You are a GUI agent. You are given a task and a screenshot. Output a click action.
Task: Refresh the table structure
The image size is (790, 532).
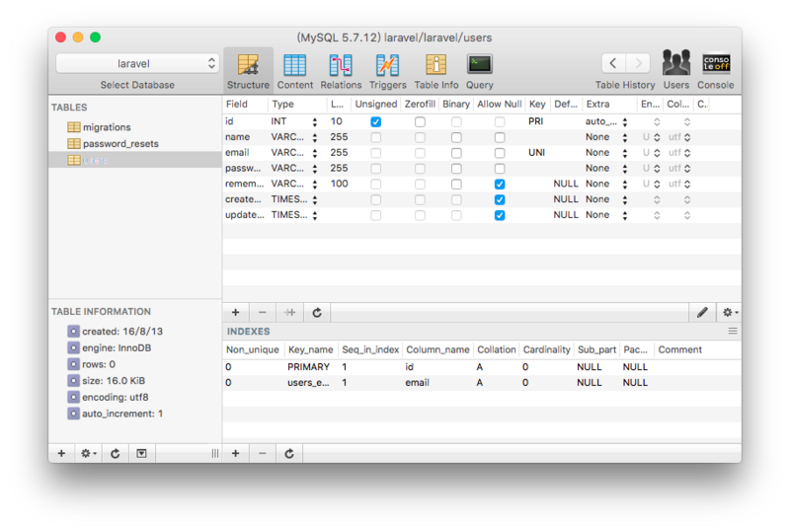pyautogui.click(x=317, y=312)
